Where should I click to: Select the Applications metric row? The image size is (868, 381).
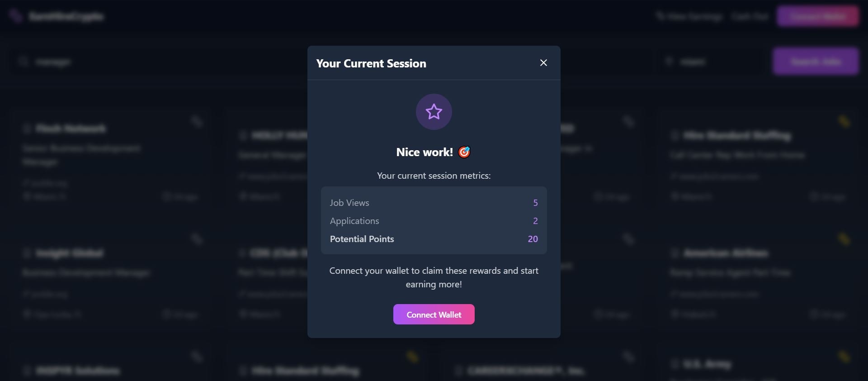click(434, 221)
